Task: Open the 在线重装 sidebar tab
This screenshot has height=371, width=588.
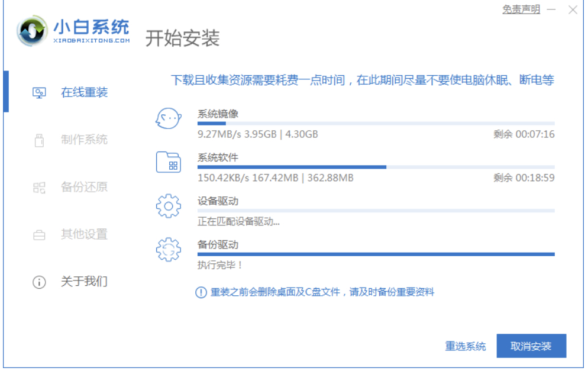Action: (x=84, y=93)
